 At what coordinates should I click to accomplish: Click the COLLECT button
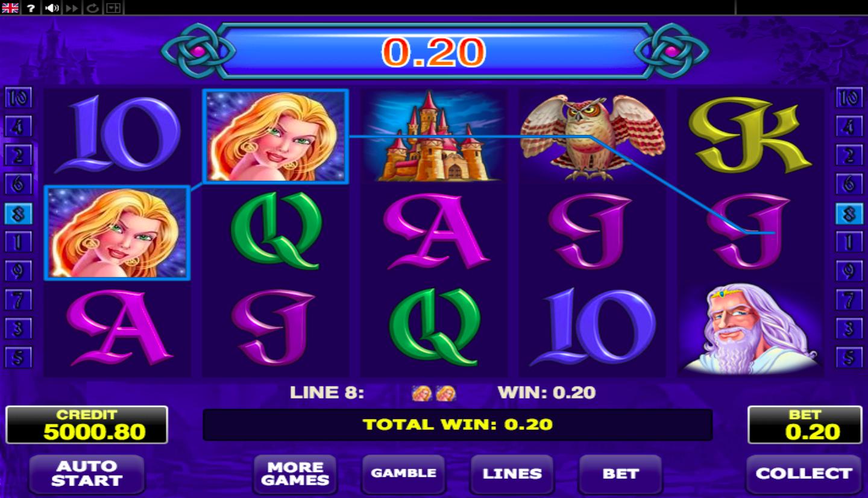tap(804, 473)
